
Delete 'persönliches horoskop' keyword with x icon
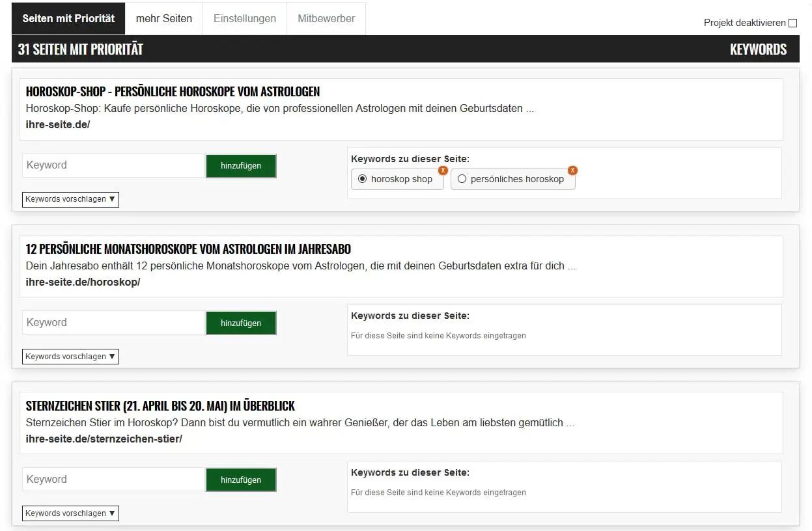(x=572, y=170)
